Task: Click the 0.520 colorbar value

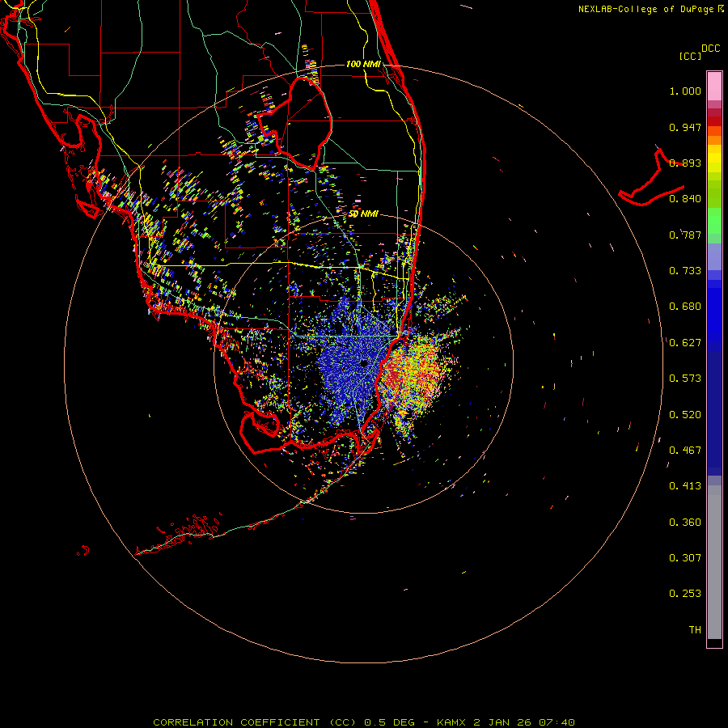Action: point(685,415)
